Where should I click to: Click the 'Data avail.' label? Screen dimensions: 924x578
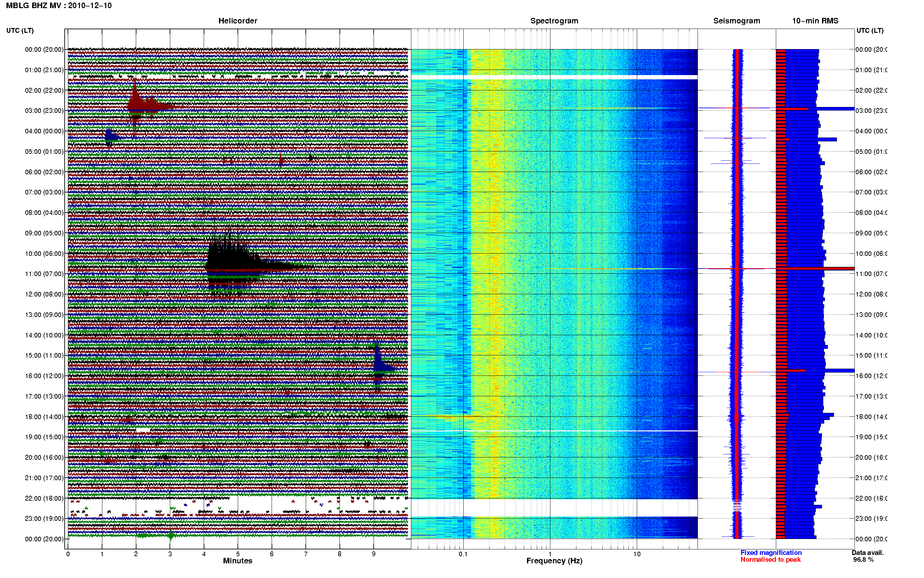[x=867, y=553]
